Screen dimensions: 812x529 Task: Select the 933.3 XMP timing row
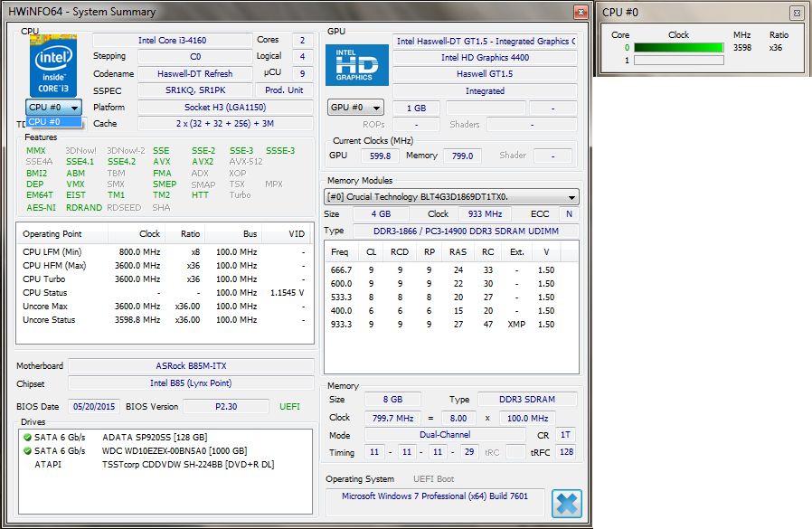pos(450,324)
